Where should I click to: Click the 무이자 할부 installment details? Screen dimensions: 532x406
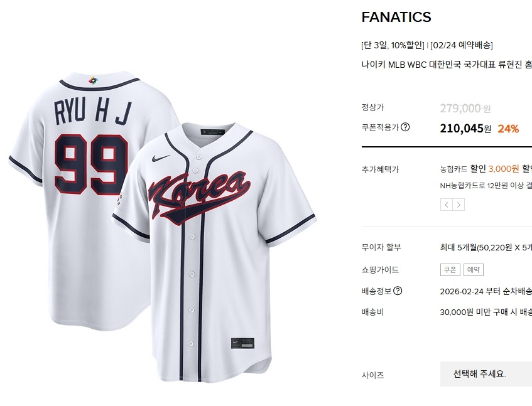486,248
